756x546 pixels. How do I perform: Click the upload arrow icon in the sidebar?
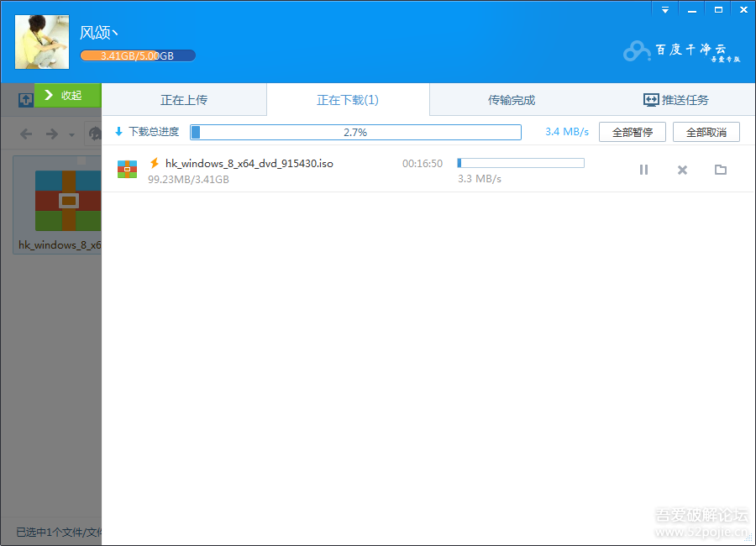(25, 99)
